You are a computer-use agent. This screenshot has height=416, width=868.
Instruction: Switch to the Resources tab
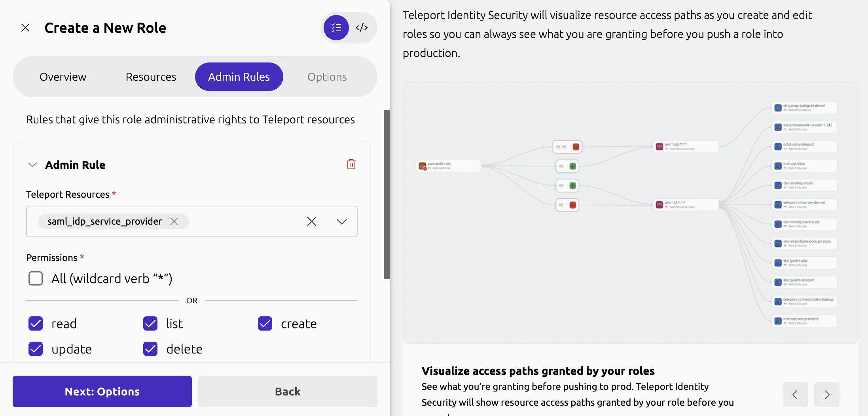pos(151,77)
